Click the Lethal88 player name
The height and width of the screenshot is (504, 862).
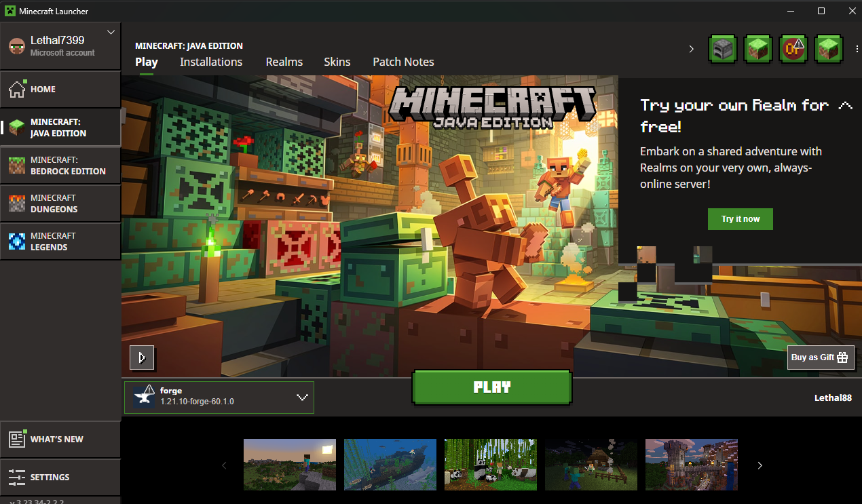[x=833, y=398]
